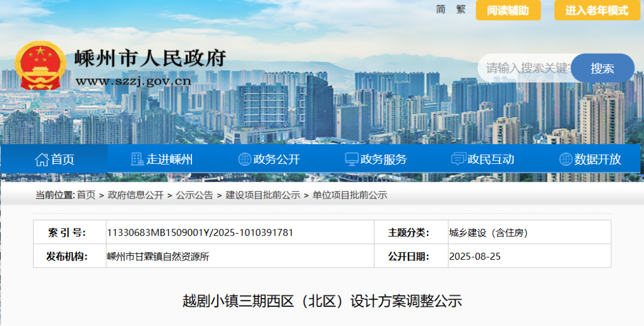Open 政府信息公开 breadcrumb link
The height and width of the screenshot is (326, 644).
point(135,195)
